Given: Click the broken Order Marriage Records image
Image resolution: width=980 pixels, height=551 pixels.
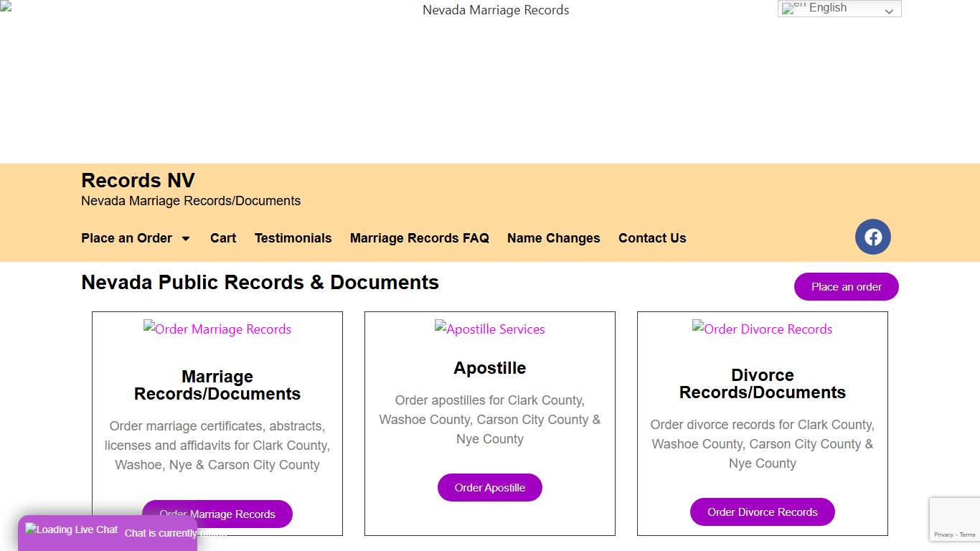Looking at the screenshot, I should coord(217,329).
